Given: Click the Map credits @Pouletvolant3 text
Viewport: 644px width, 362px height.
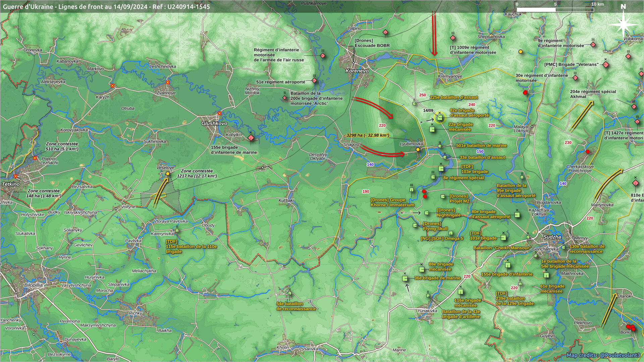Looking at the screenshot, I should point(603,355).
